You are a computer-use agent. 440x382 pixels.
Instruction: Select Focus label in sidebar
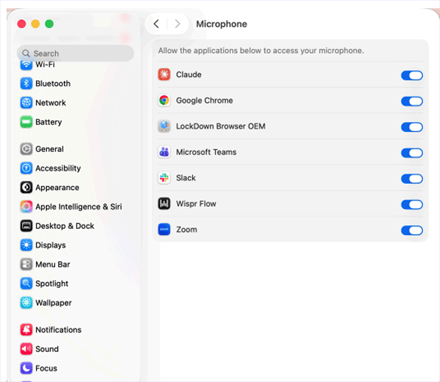46,368
